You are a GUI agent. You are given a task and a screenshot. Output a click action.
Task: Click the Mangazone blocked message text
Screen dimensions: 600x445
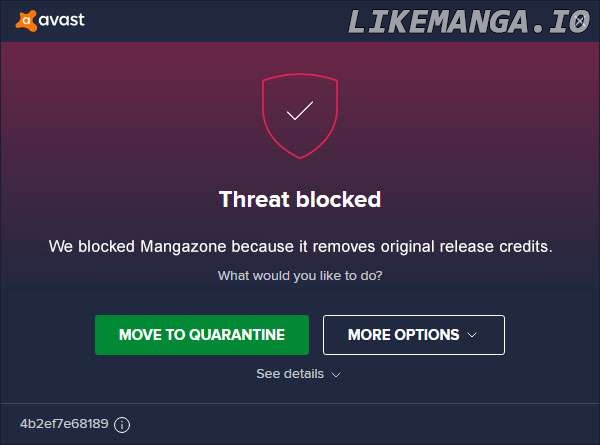coord(300,245)
